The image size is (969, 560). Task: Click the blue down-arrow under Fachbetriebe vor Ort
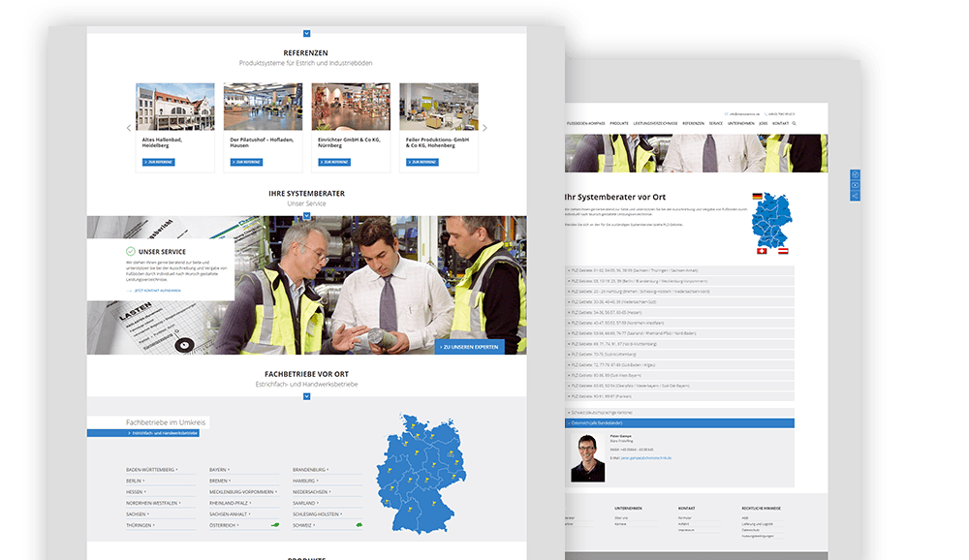coord(306,397)
